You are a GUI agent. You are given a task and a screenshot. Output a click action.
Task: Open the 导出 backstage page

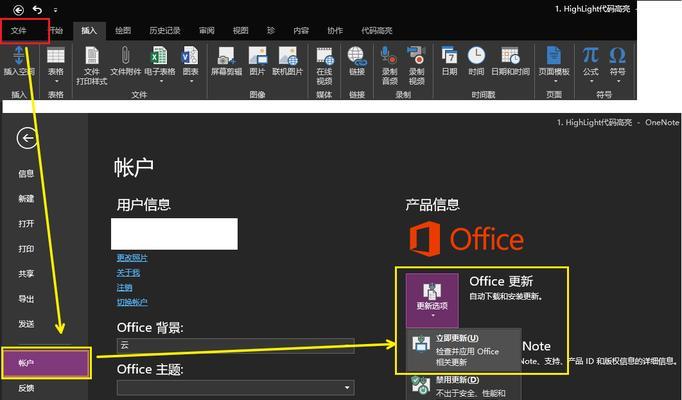click(x=26, y=299)
